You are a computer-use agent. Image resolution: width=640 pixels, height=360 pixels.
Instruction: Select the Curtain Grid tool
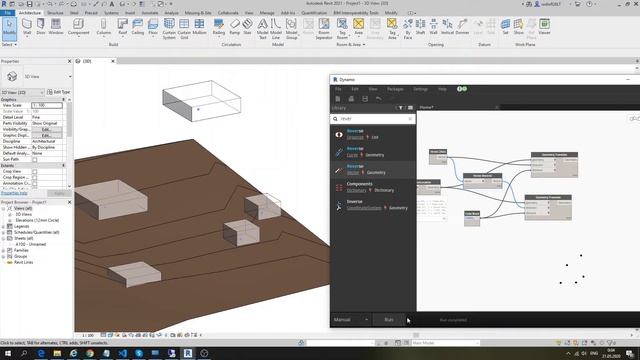click(x=184, y=29)
